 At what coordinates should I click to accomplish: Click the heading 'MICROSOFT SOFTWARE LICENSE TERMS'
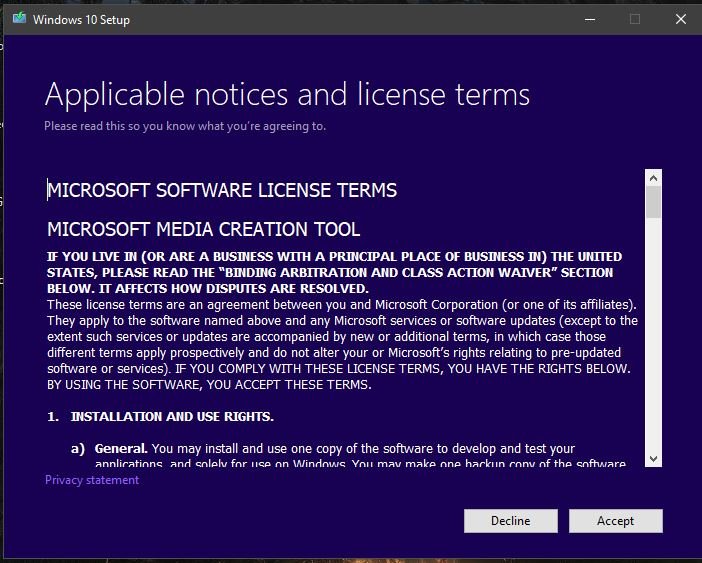coord(222,190)
